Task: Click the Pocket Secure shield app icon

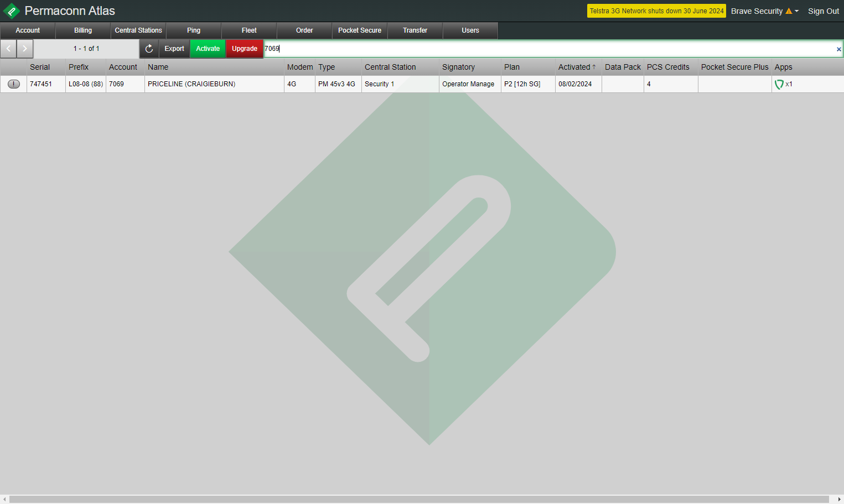Action: coord(779,84)
